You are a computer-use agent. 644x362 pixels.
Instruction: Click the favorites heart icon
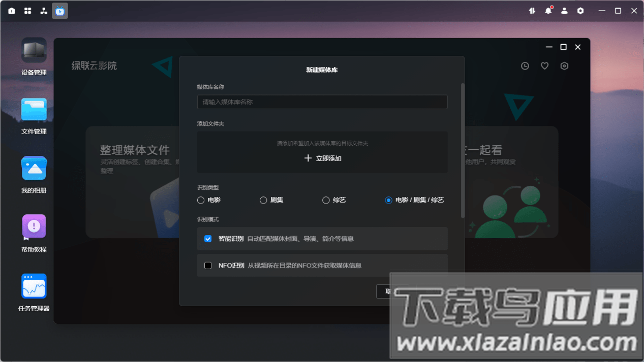[544, 66]
